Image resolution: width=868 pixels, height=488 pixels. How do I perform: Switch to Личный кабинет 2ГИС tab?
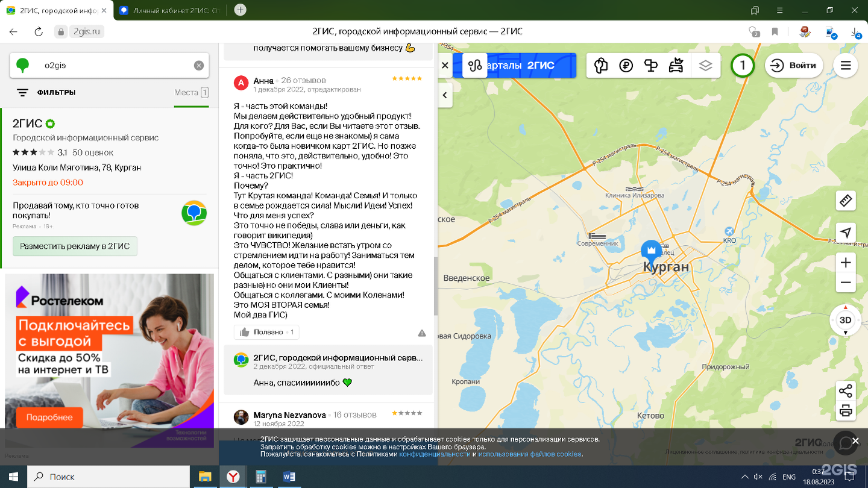click(170, 10)
